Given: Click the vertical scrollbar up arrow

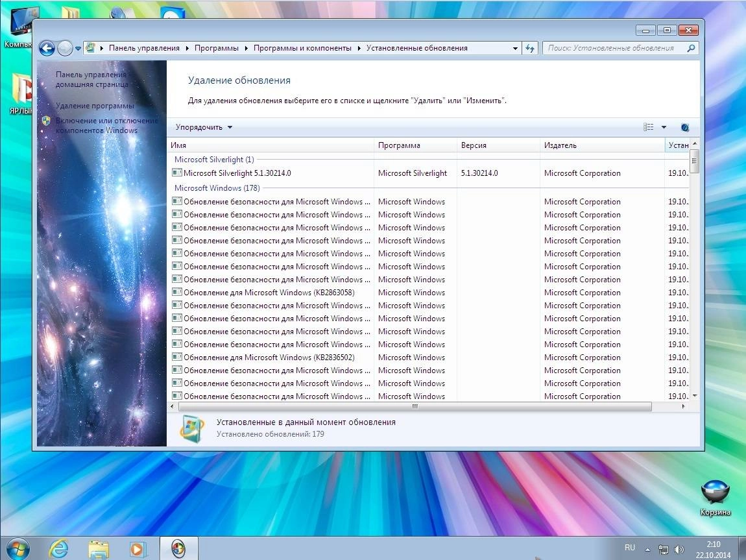Looking at the screenshot, I should pyautogui.click(x=695, y=143).
